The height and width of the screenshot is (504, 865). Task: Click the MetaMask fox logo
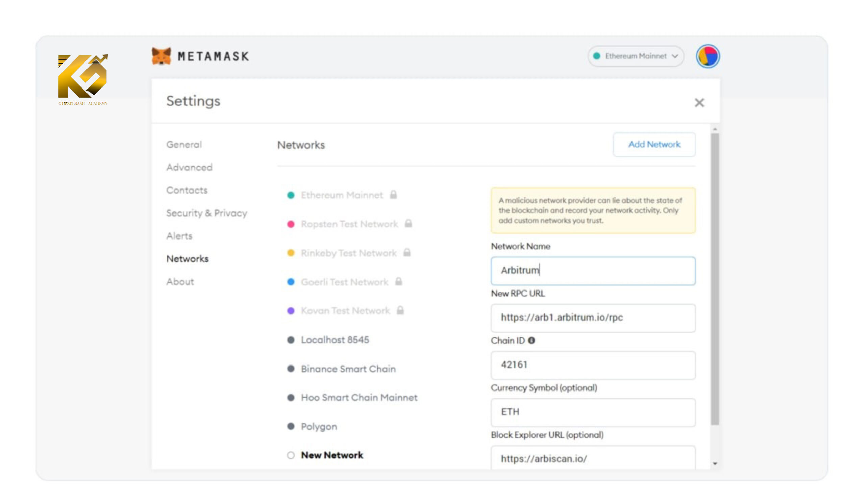coord(161,56)
